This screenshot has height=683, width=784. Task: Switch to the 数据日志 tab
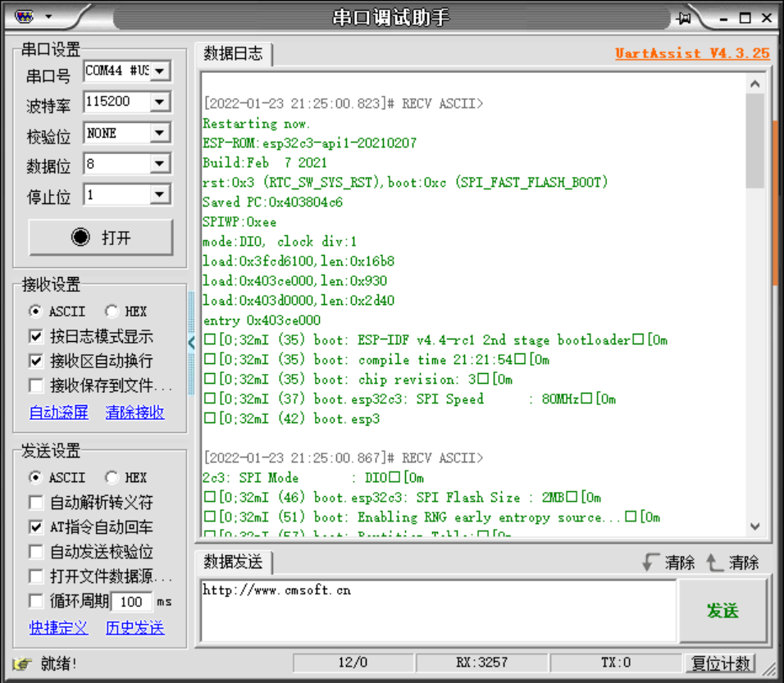(233, 53)
